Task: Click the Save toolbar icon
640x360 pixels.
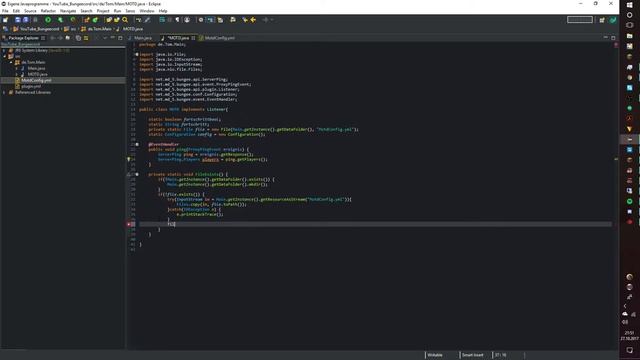Action: 18,20
